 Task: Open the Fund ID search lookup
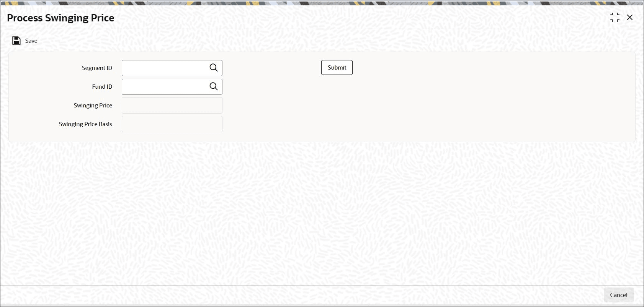click(x=214, y=86)
